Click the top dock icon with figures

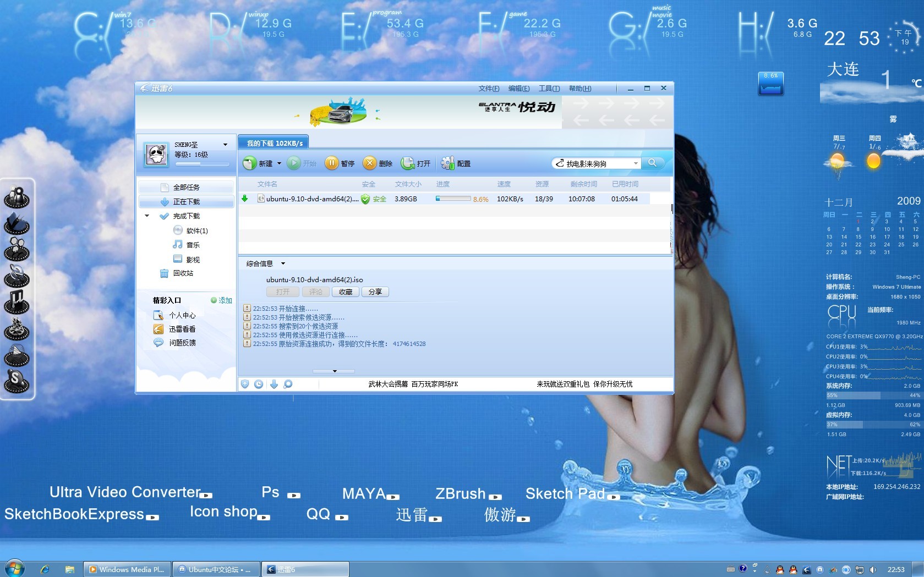(x=17, y=197)
